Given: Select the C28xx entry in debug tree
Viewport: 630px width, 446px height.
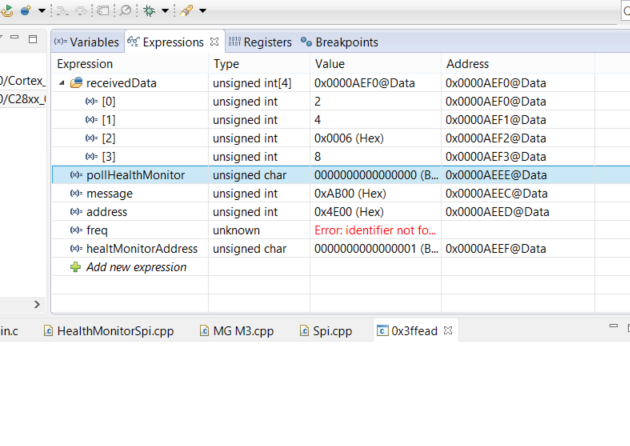Looking at the screenshot, I should tap(23, 99).
